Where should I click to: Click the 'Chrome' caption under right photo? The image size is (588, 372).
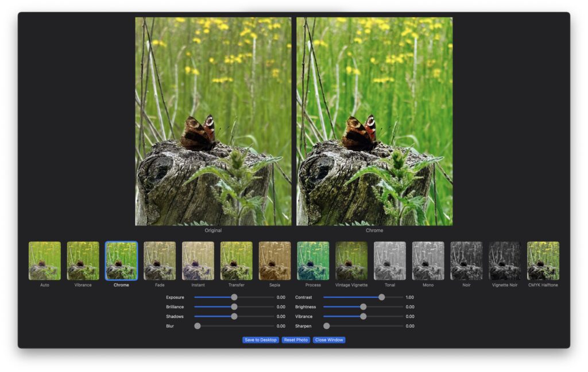coord(374,231)
